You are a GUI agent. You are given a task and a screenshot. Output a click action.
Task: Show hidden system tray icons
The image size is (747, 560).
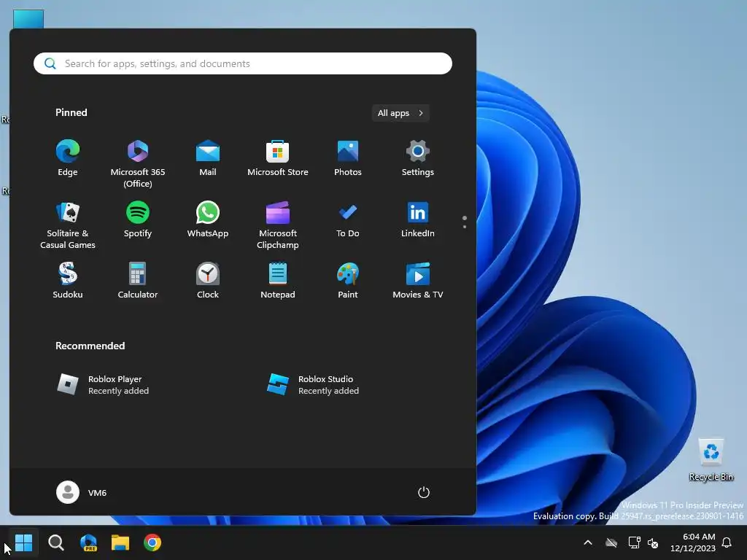(x=588, y=542)
